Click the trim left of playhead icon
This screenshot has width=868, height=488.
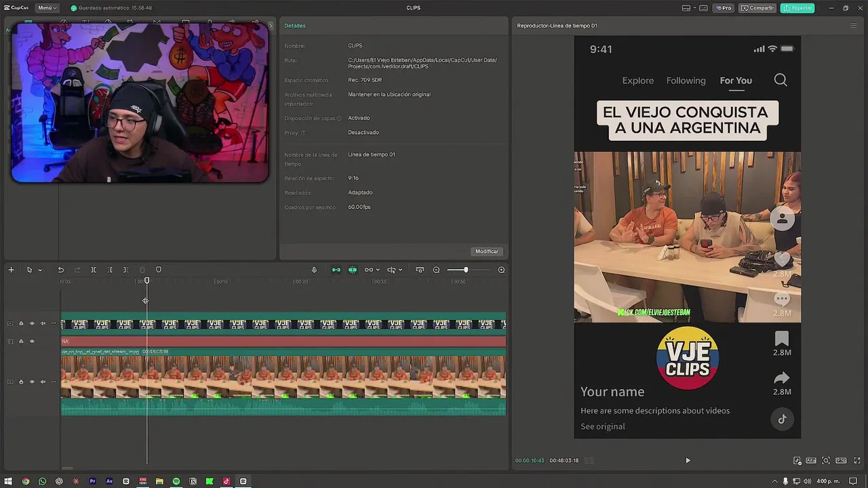click(x=110, y=270)
